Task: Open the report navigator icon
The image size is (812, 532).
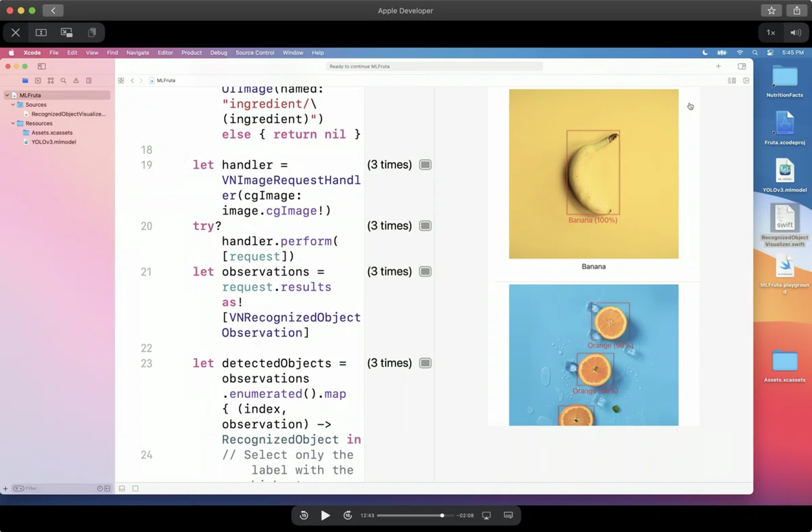Action: click(x=89, y=81)
